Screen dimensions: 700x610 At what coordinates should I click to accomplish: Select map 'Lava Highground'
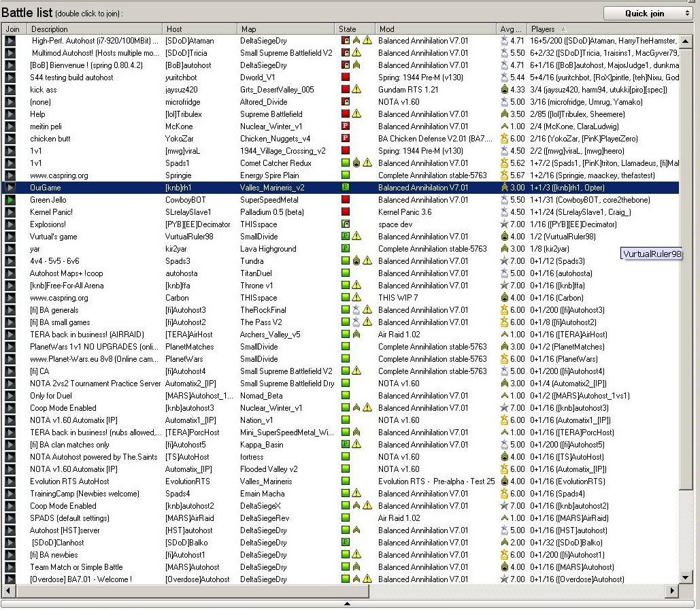pyautogui.click(x=268, y=249)
